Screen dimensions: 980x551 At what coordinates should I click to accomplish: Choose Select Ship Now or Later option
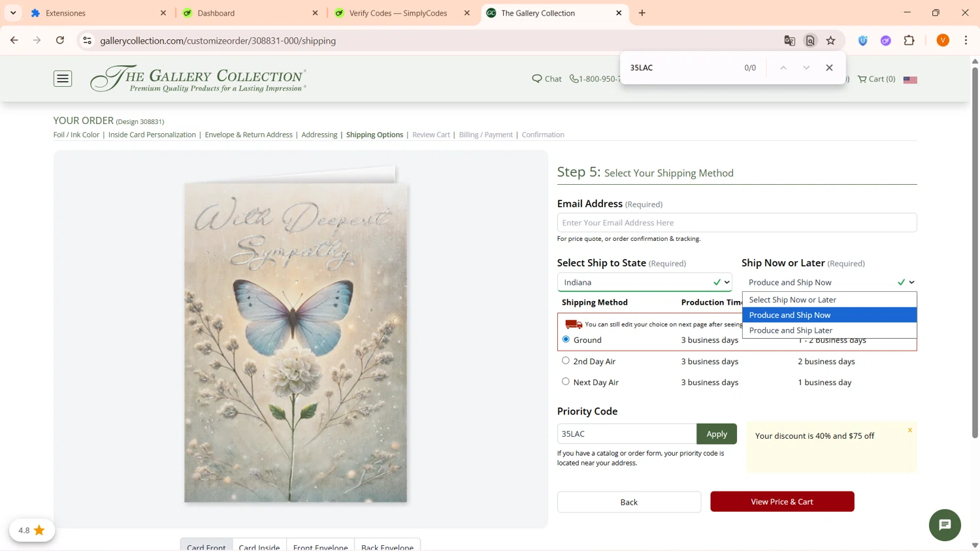[x=830, y=300]
